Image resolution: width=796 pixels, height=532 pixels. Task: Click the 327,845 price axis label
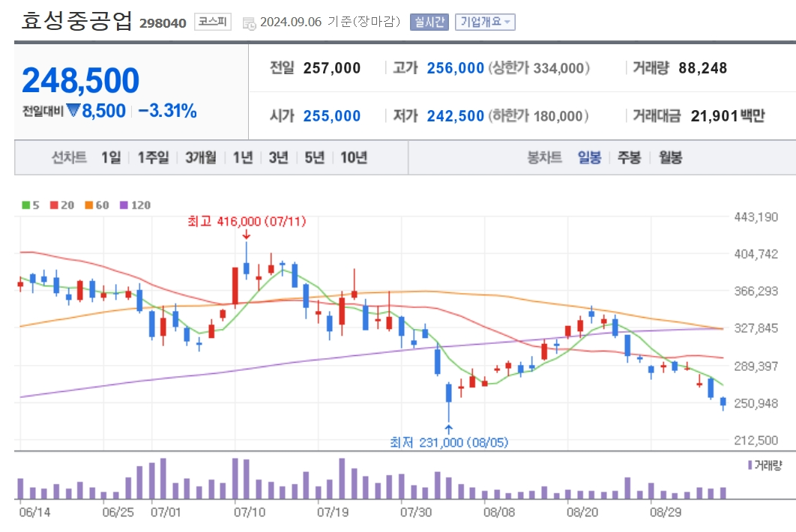(x=756, y=328)
